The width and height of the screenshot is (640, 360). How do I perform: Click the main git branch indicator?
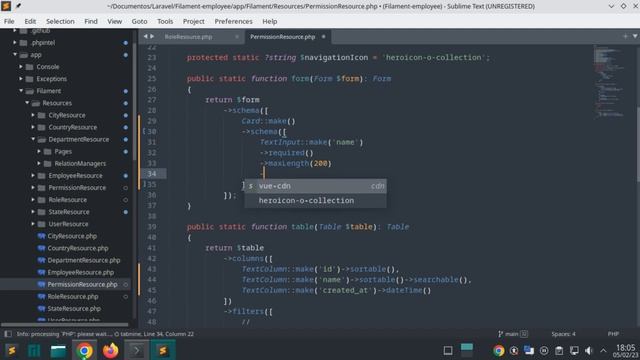[512, 334]
